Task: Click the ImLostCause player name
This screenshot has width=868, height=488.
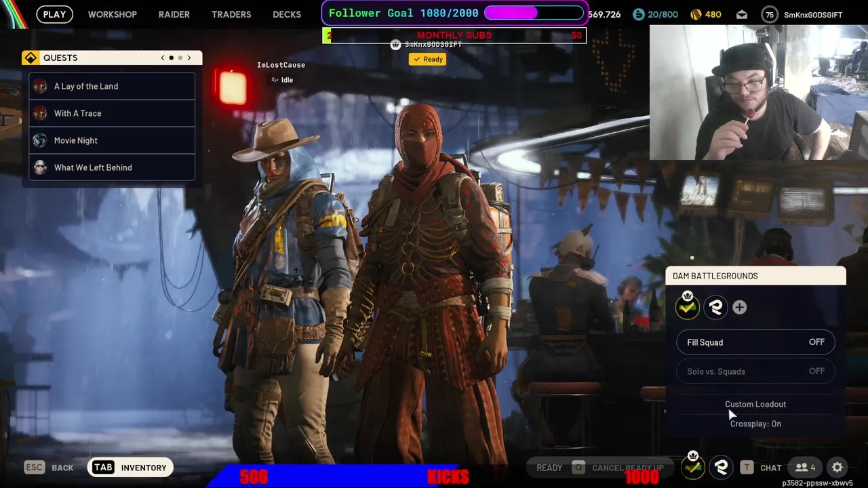Action: point(281,65)
